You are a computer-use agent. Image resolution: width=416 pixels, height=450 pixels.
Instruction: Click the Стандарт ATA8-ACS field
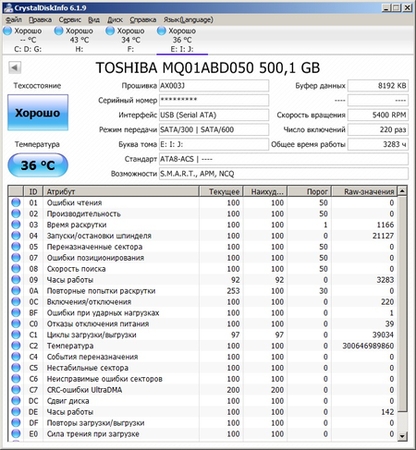point(284,159)
